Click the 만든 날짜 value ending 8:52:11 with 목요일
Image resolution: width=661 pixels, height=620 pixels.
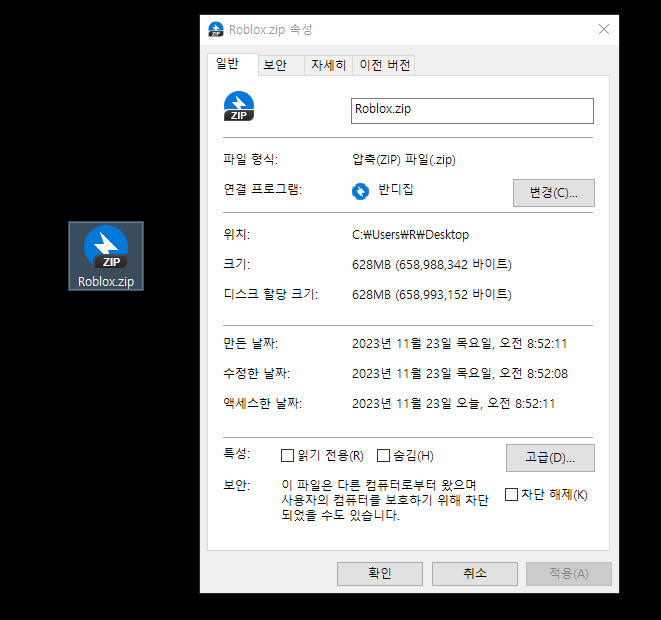[x=459, y=344]
